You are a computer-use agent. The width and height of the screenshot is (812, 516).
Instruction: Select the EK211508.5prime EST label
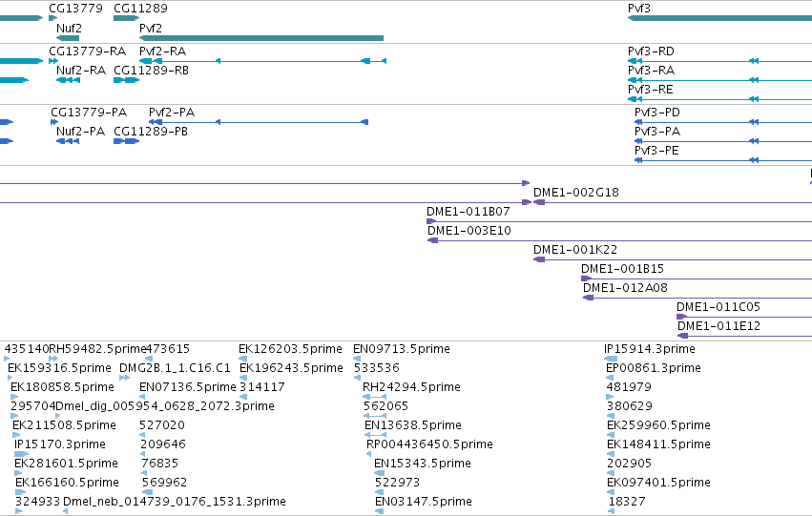64,426
